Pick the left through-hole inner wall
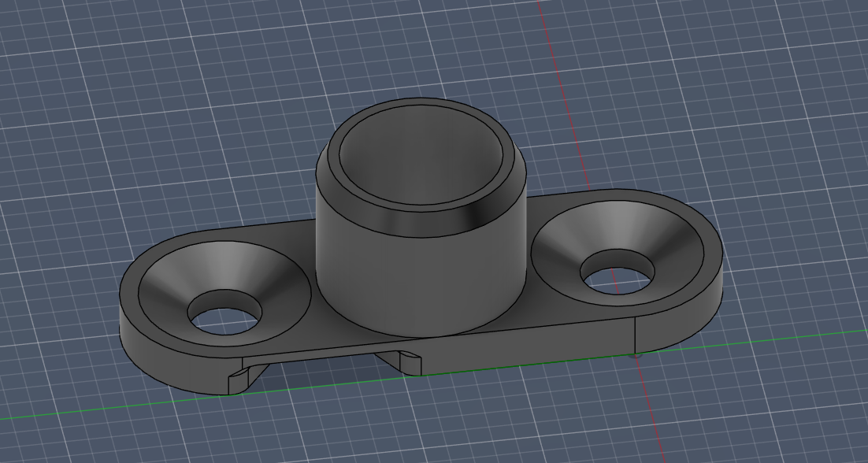 (224, 300)
